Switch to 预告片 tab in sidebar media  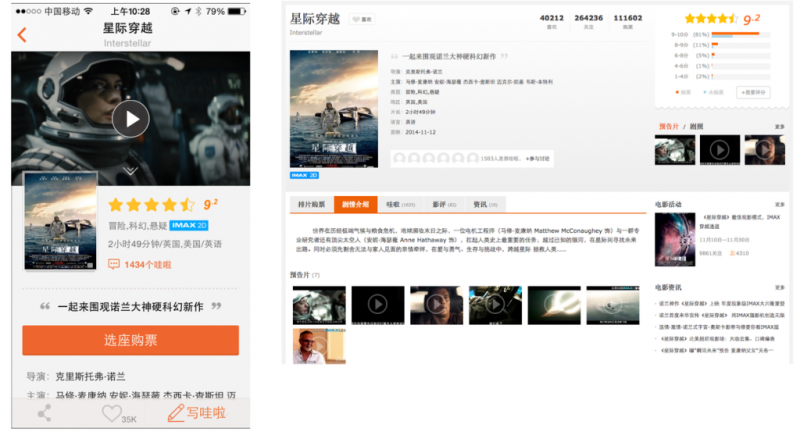[x=668, y=126]
